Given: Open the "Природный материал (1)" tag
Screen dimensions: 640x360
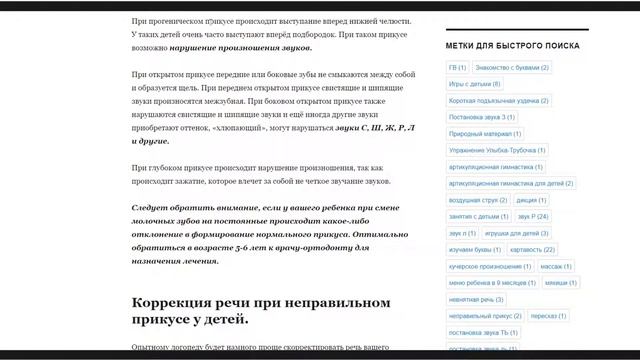Looking at the screenshot, I should point(485,133).
